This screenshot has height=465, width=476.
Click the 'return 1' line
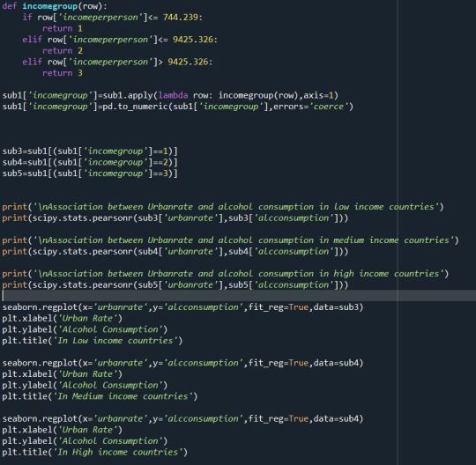tap(63, 28)
